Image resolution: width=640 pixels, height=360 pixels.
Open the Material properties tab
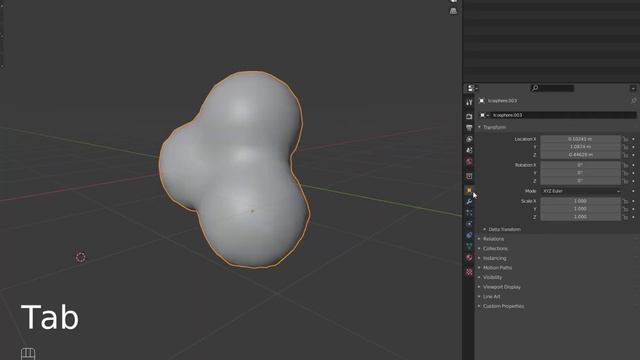point(469,258)
